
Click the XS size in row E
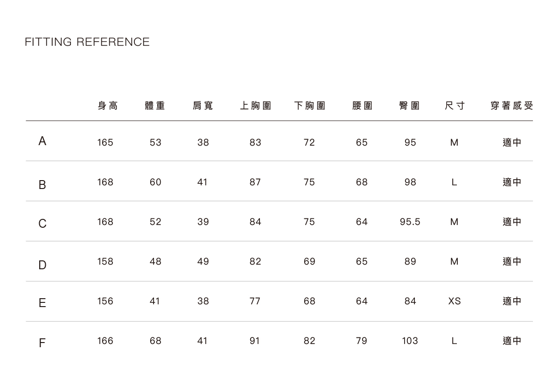(x=455, y=301)
